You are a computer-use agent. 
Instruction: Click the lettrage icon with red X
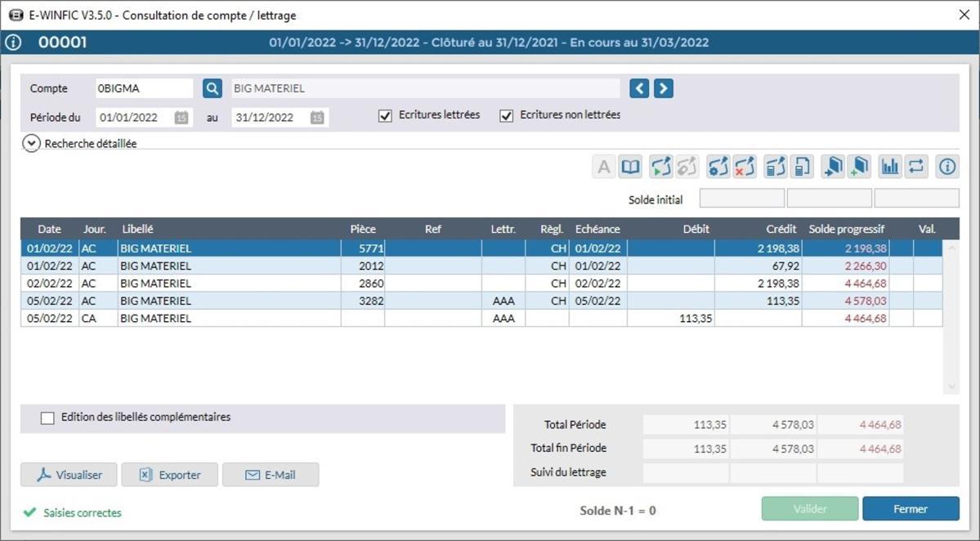click(x=745, y=167)
